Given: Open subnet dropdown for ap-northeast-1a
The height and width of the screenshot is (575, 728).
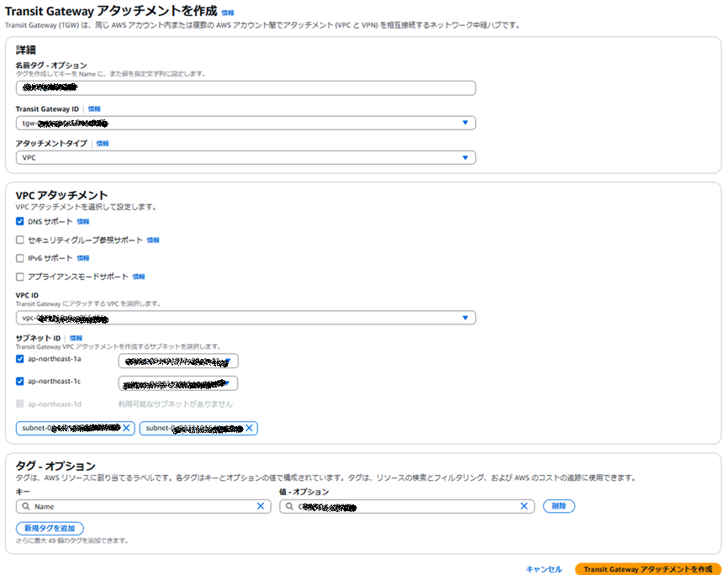Looking at the screenshot, I should [x=178, y=361].
